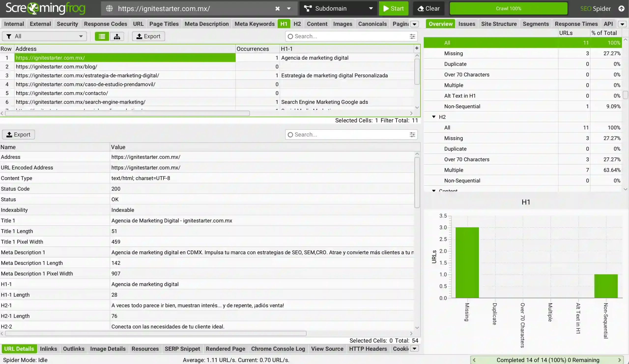Click the search magnifier icon in the lower search bar

290,134
